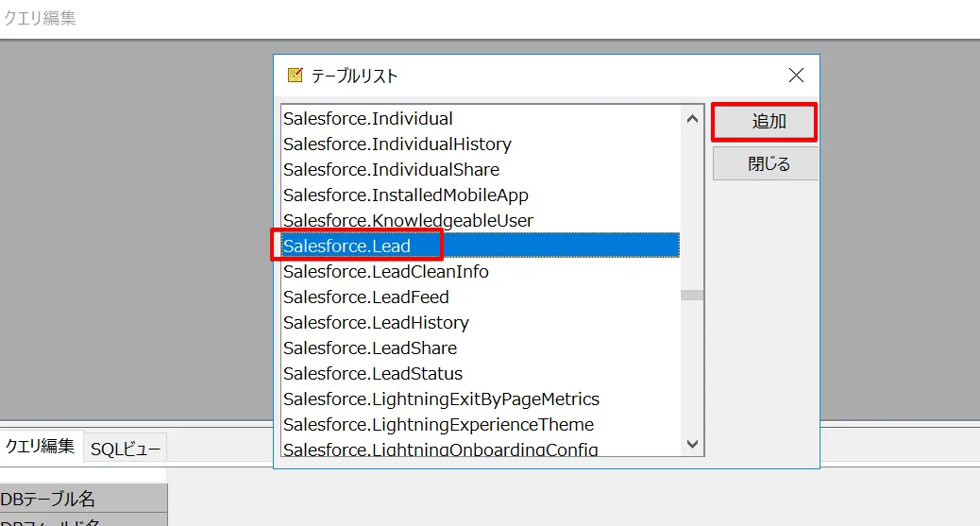Switch to the クエリ編集 tab
980x526 pixels.
(40, 447)
